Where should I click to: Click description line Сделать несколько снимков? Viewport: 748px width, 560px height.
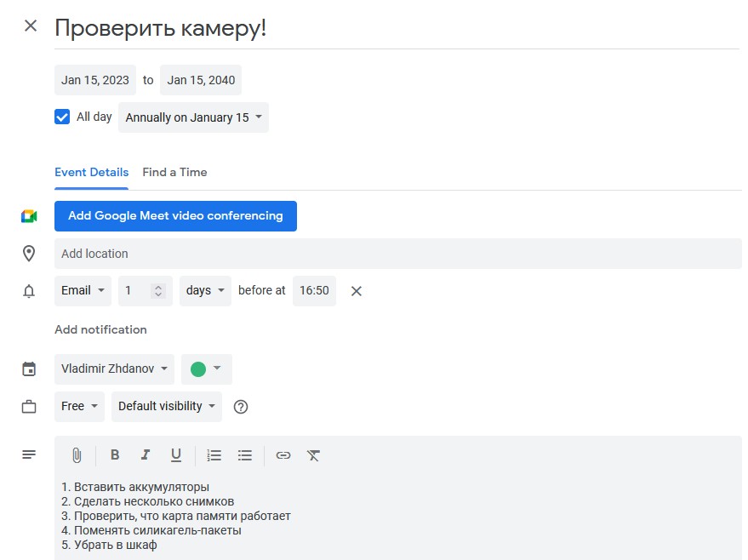pyautogui.click(x=154, y=501)
